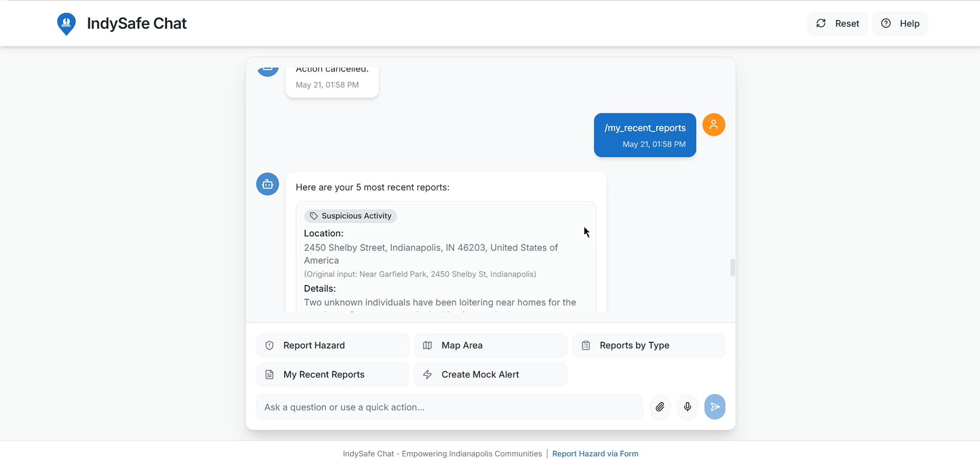Open the Report Hazard via Form link
980x462 pixels.
coord(595,454)
